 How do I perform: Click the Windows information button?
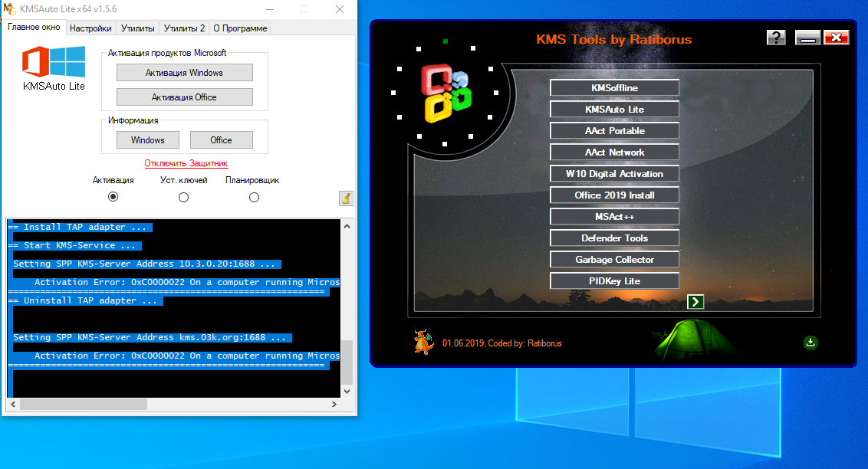(x=148, y=140)
